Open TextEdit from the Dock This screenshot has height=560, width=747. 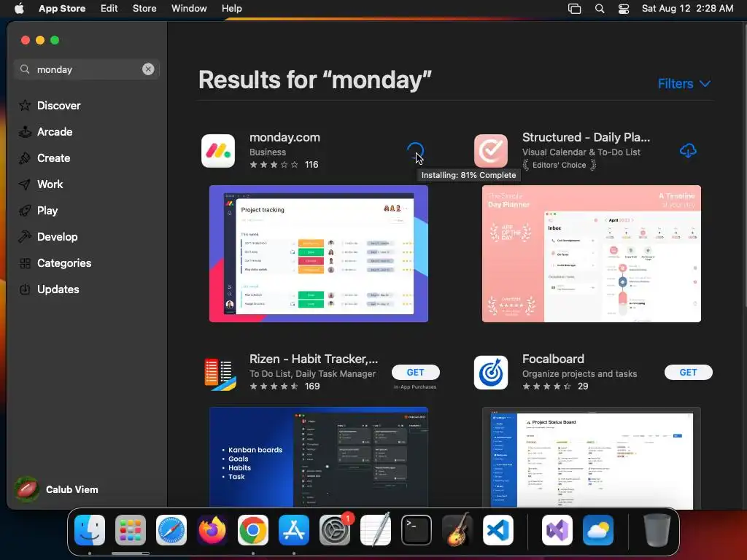pos(376,530)
